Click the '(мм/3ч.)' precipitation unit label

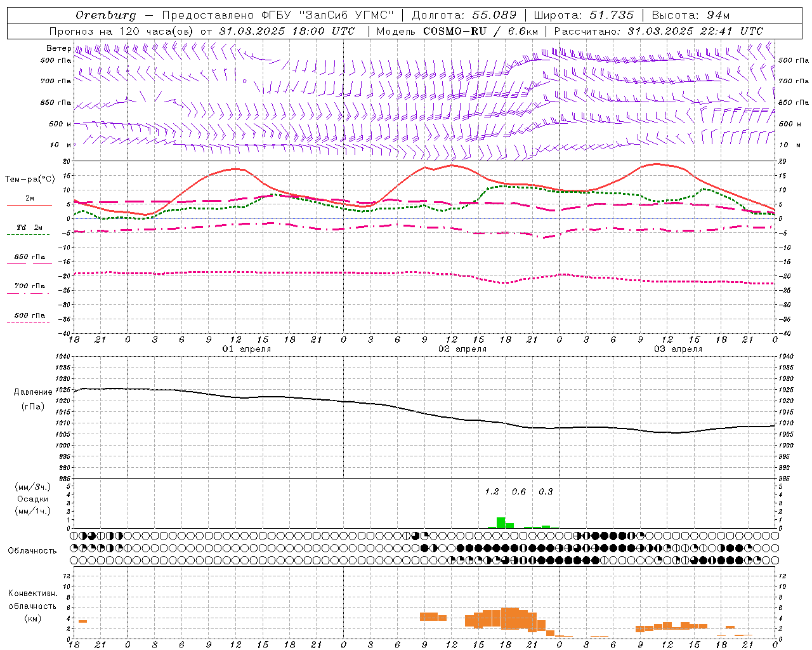pos(32,487)
